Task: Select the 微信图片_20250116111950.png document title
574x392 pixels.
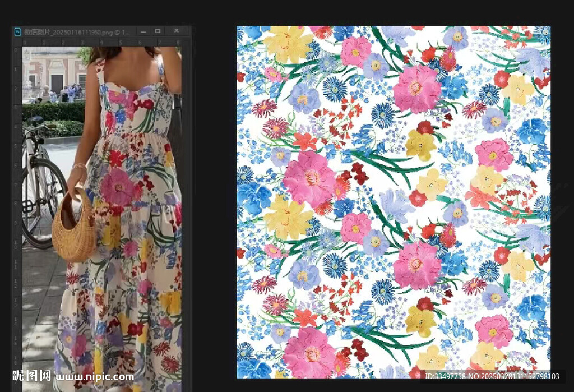Action: (x=77, y=32)
